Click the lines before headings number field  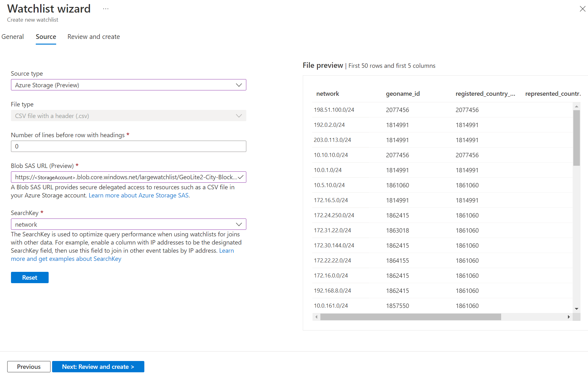pos(128,146)
